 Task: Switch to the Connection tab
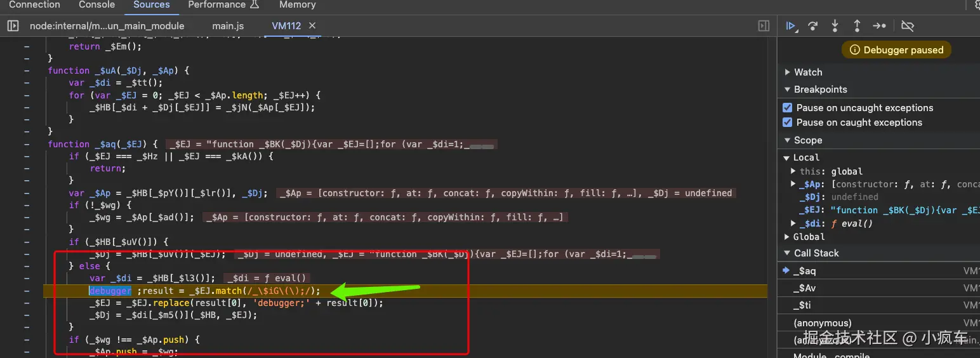(x=34, y=5)
